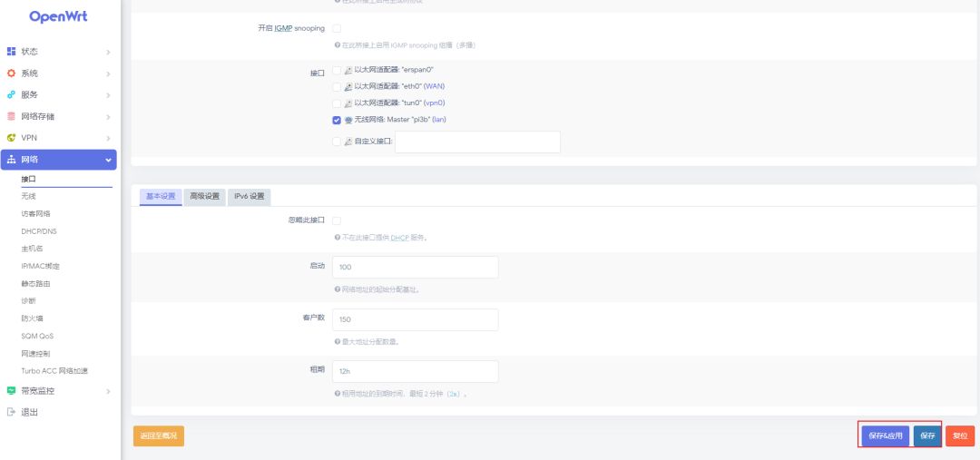Click the 租期 input showing 12h
980x460 pixels.
(416, 371)
